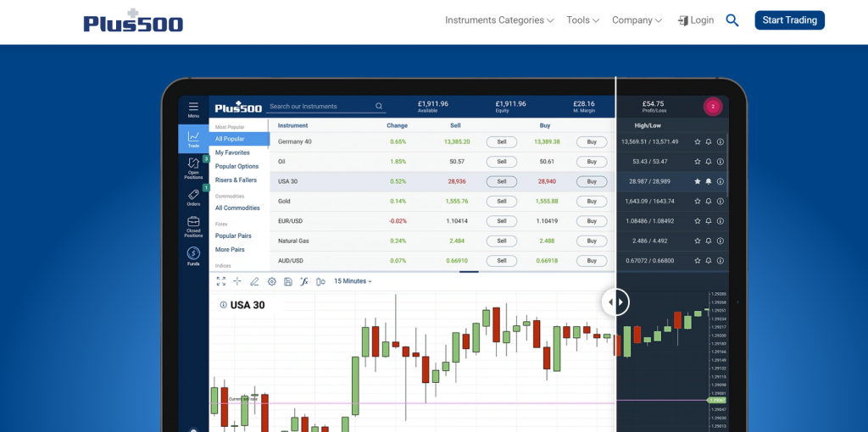This screenshot has width=868, height=432.
Task: Expand Instruments Categories dropdown
Action: (499, 20)
